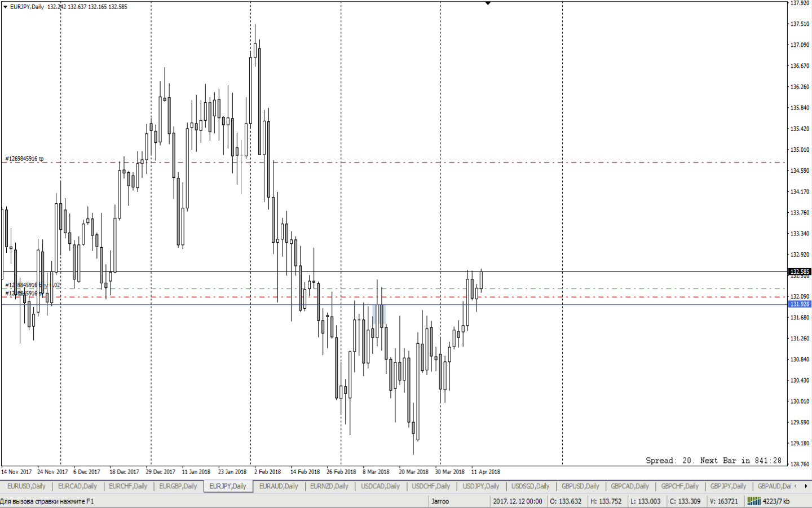The height and width of the screenshot is (508, 812).
Task: Switch to the GBPCAD,Daily chart tab
Action: coord(630,486)
